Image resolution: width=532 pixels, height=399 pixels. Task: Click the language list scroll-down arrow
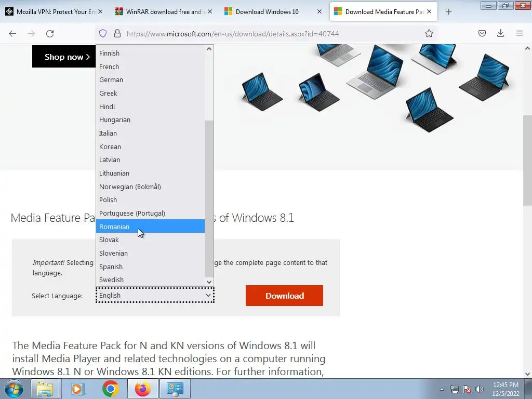(x=209, y=282)
